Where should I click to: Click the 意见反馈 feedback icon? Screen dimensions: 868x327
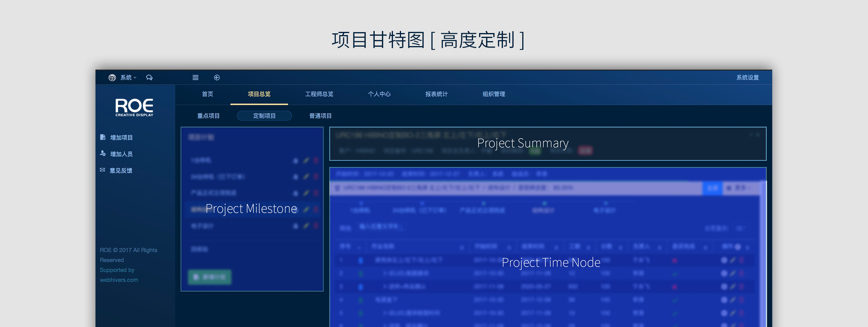click(x=102, y=170)
